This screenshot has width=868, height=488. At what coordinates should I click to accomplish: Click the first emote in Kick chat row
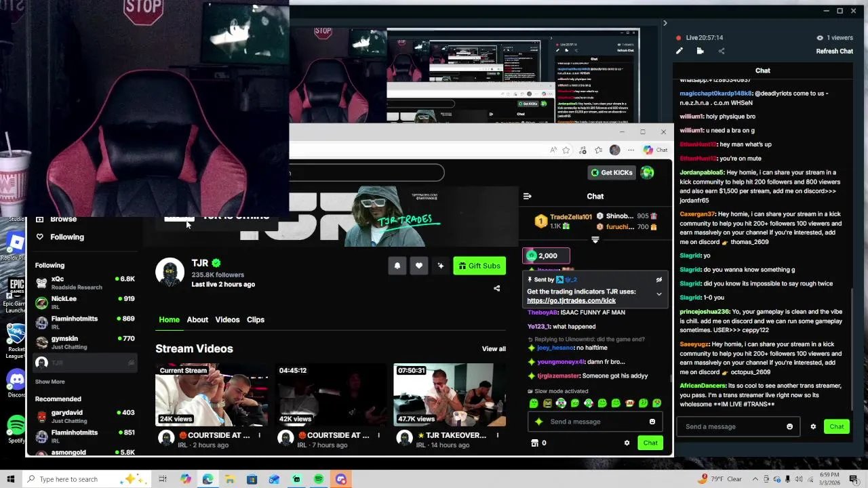(x=534, y=403)
